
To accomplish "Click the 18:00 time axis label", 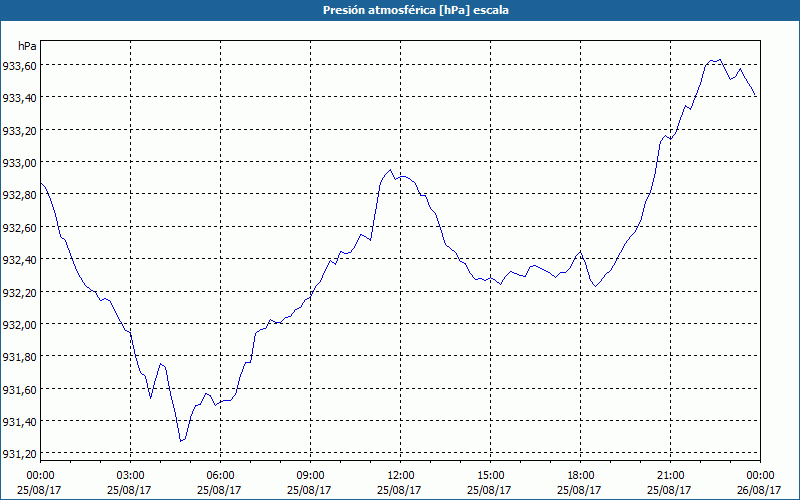I will point(581,476).
